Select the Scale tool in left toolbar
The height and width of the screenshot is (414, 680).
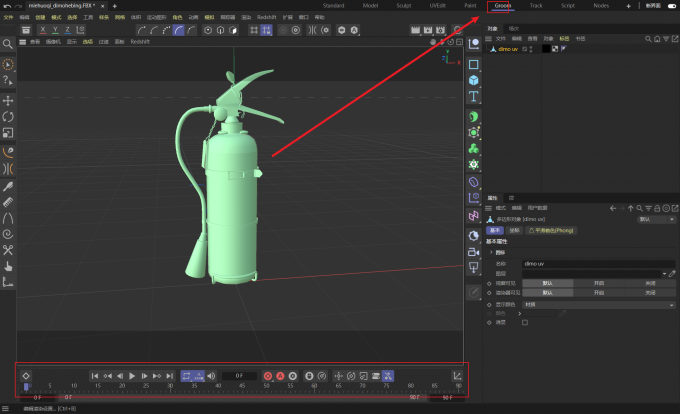tap(8, 133)
